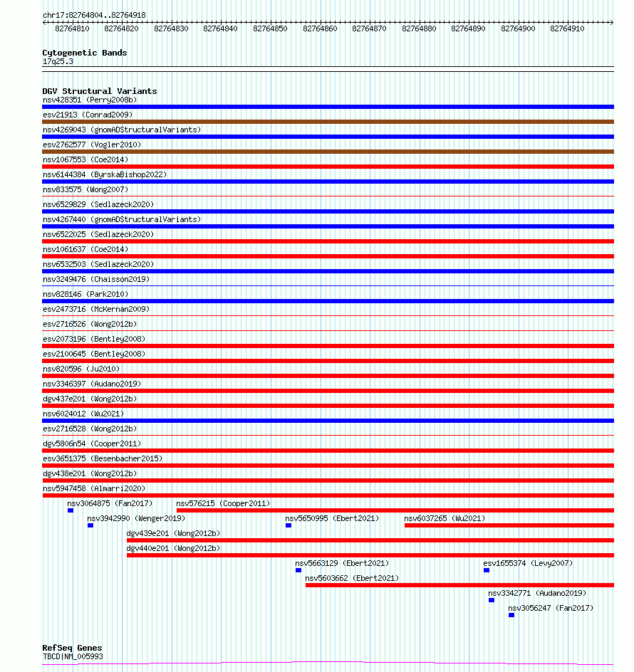Open nsv3342771 (Audano2019) label

(x=537, y=594)
